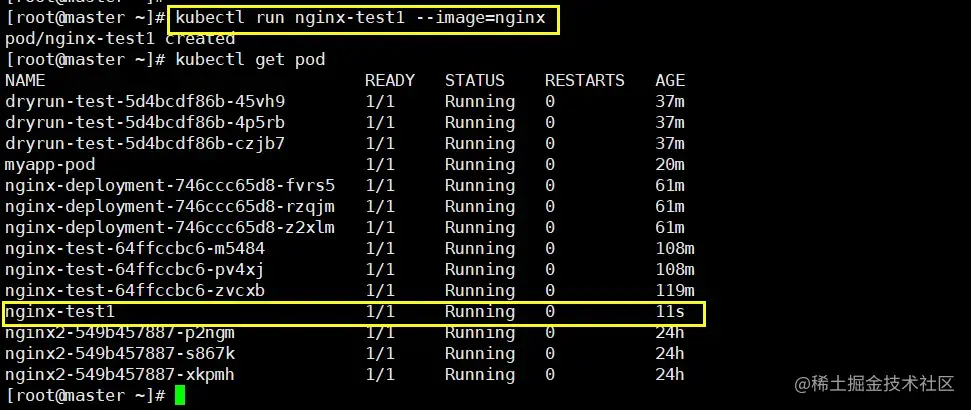Click the 1/1 ready value of myapp-pod

(380, 165)
